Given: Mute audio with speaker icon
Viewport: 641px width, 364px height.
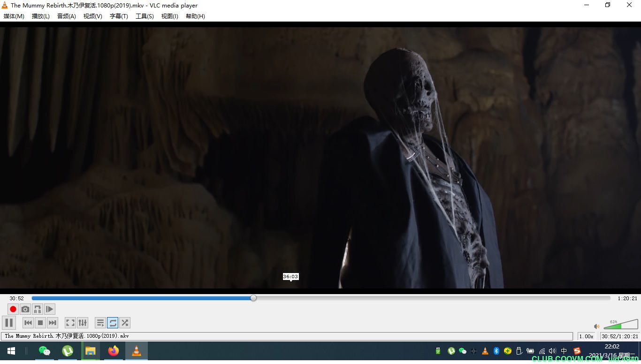Looking at the screenshot, I should click(x=597, y=326).
